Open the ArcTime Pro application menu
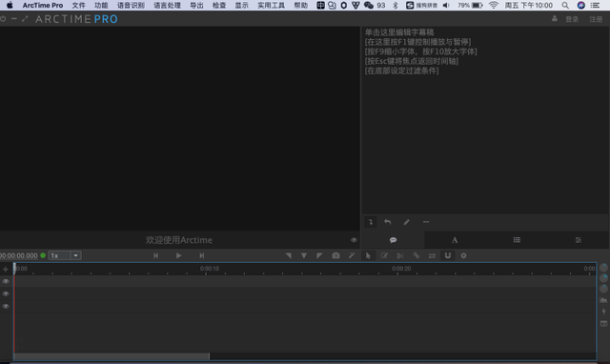Viewport: 610px width, 364px height. 43,5
